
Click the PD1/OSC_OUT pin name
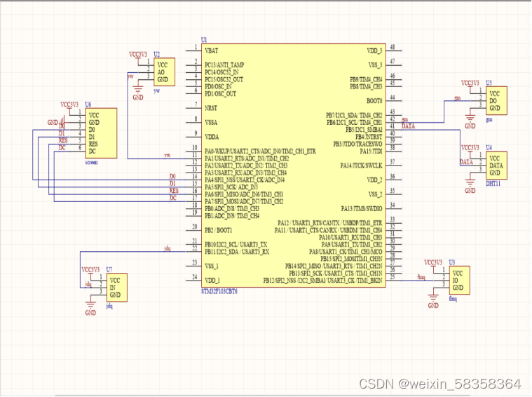[x=220, y=94]
